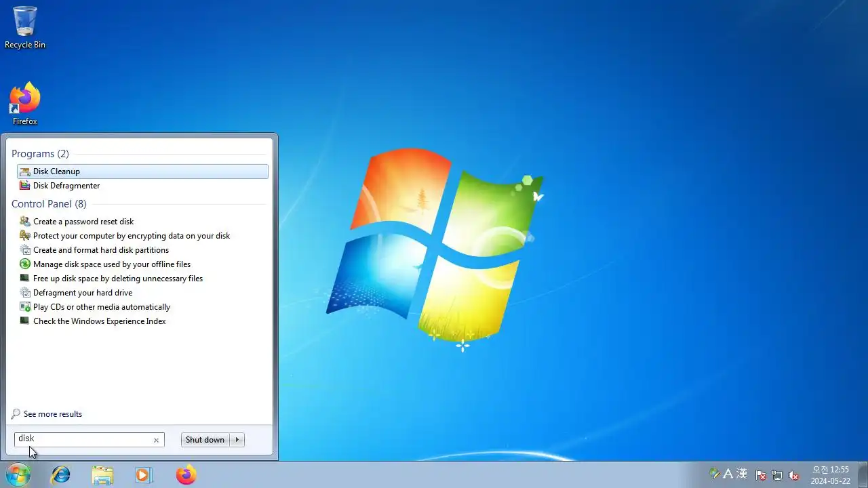Click into the disk search field

tap(90, 440)
